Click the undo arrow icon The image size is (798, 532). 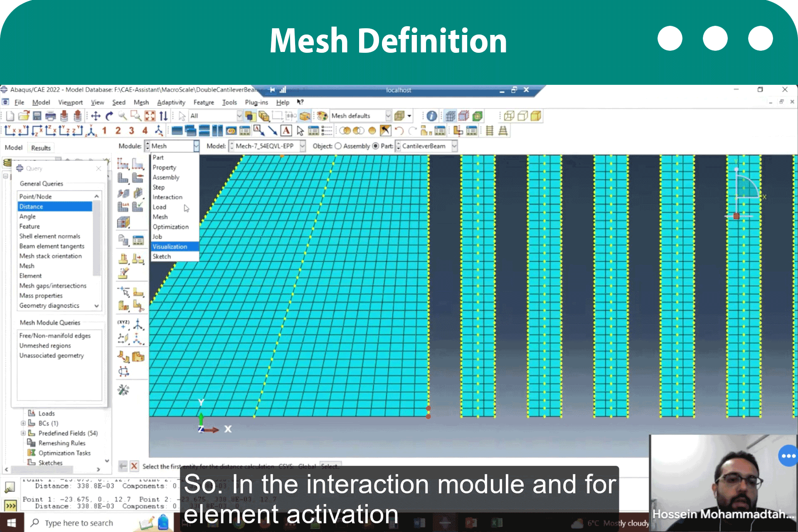coord(399,131)
